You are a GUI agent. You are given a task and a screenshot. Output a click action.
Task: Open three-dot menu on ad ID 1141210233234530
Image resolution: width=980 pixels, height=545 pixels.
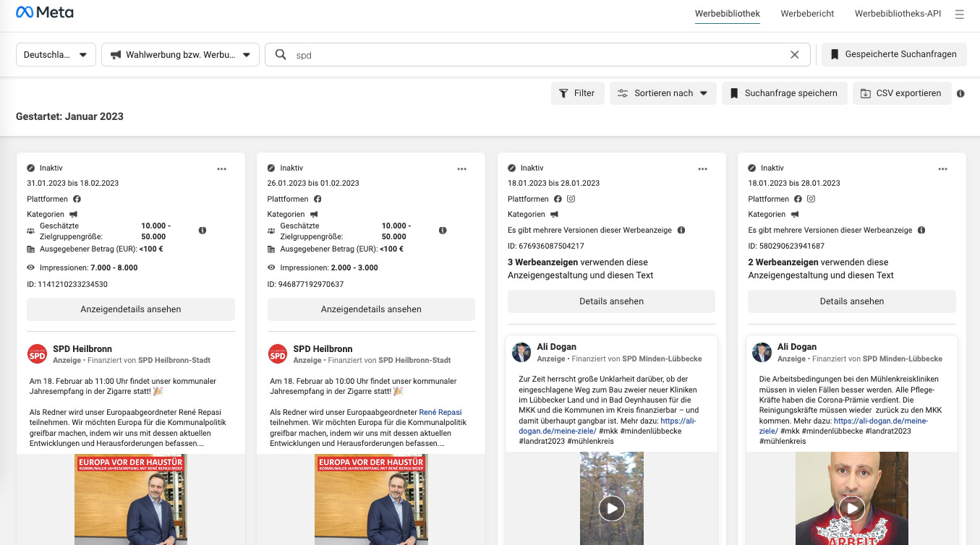[x=222, y=168]
